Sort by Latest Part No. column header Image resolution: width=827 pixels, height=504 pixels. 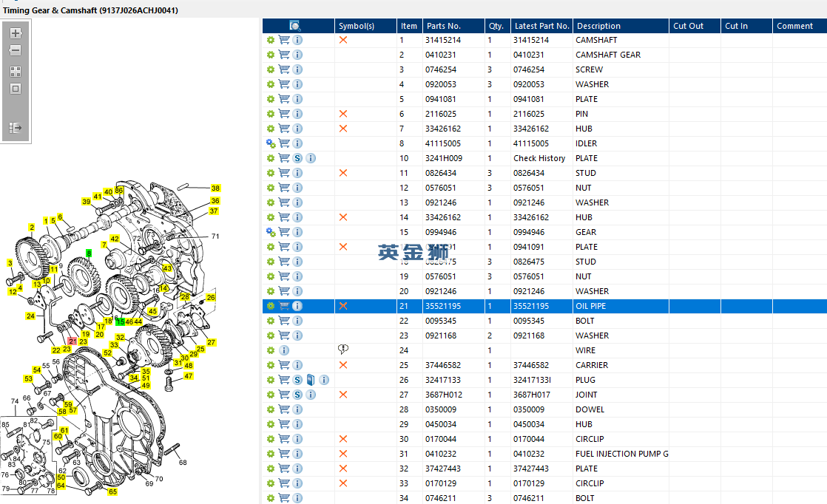(541, 26)
